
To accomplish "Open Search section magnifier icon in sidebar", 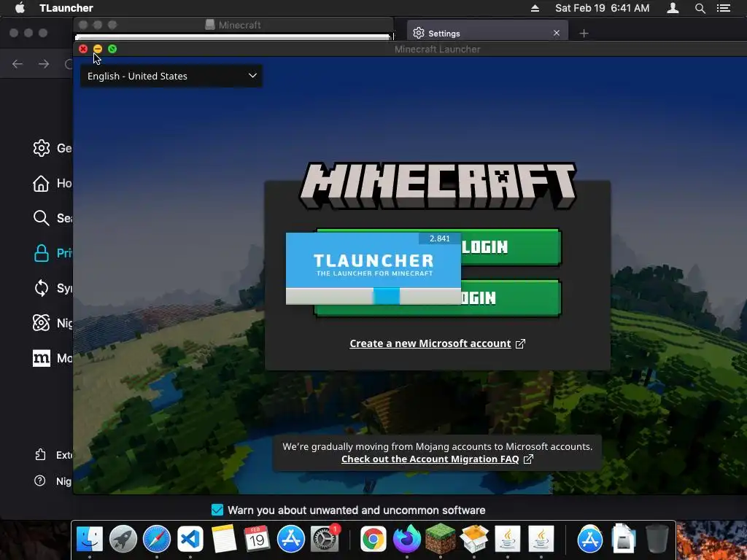I will coord(42,218).
